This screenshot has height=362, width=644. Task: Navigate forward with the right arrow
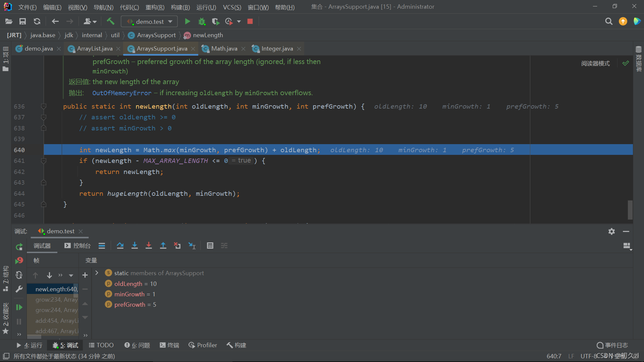[x=69, y=21]
